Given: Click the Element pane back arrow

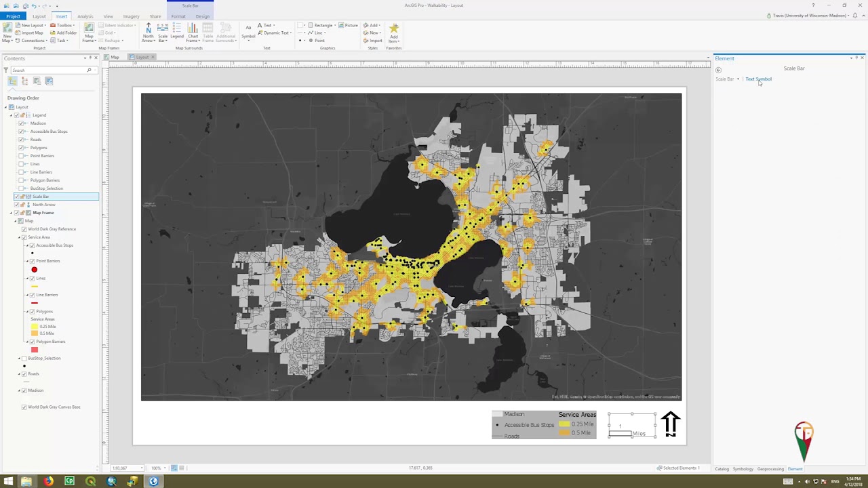Looking at the screenshot, I should click(718, 70).
